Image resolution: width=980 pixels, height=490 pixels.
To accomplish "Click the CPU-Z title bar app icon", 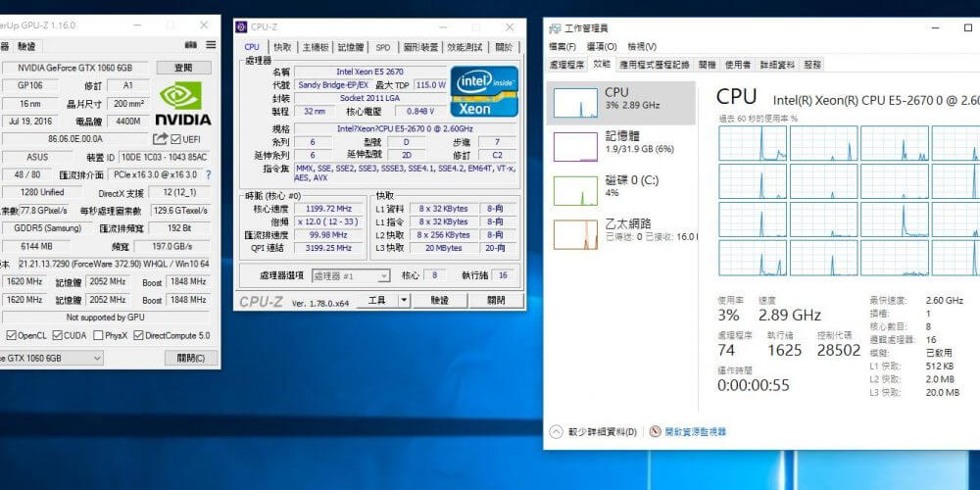I will (x=241, y=26).
